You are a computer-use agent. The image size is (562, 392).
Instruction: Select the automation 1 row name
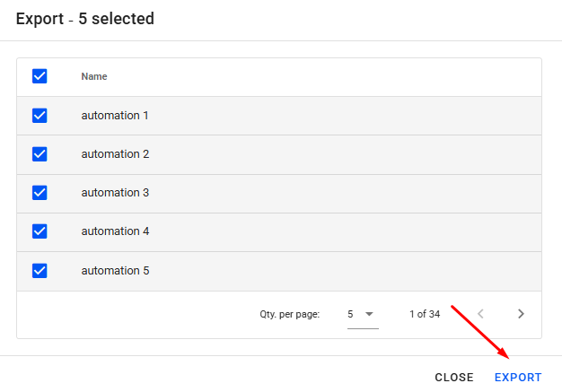pos(115,116)
